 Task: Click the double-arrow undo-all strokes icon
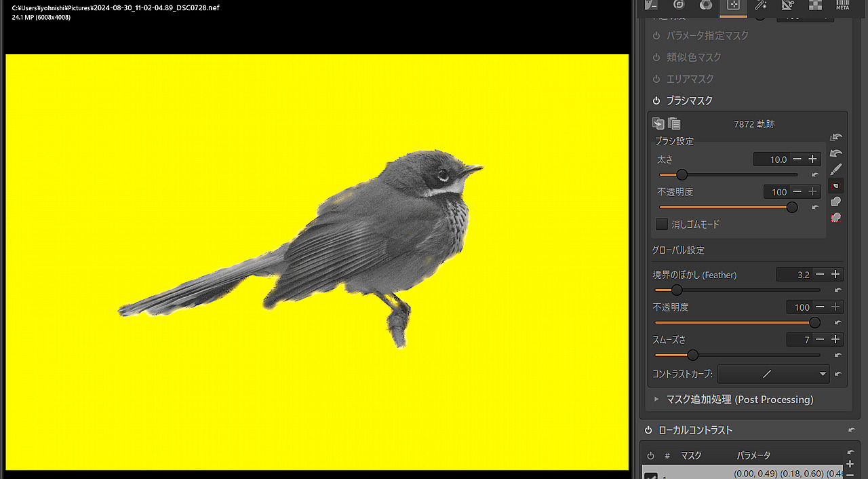[836, 137]
